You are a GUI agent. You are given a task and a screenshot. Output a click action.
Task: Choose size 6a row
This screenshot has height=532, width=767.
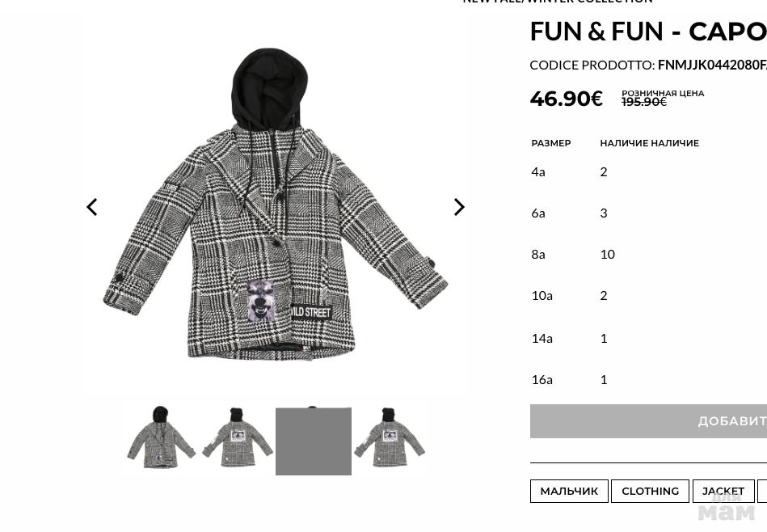coord(649,213)
